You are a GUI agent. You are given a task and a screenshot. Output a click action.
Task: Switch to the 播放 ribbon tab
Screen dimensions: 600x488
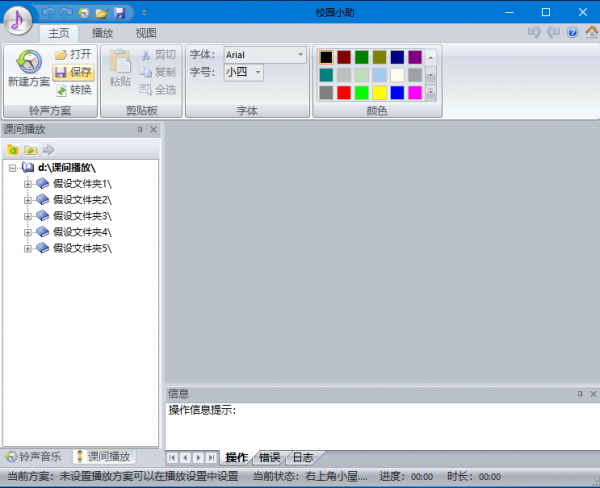click(x=102, y=32)
